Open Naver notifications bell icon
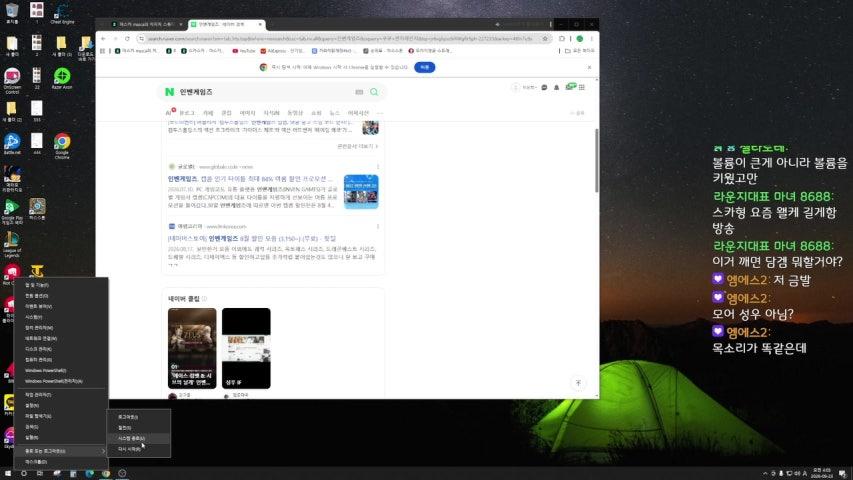Viewport: 853px width, 480px height. point(556,87)
